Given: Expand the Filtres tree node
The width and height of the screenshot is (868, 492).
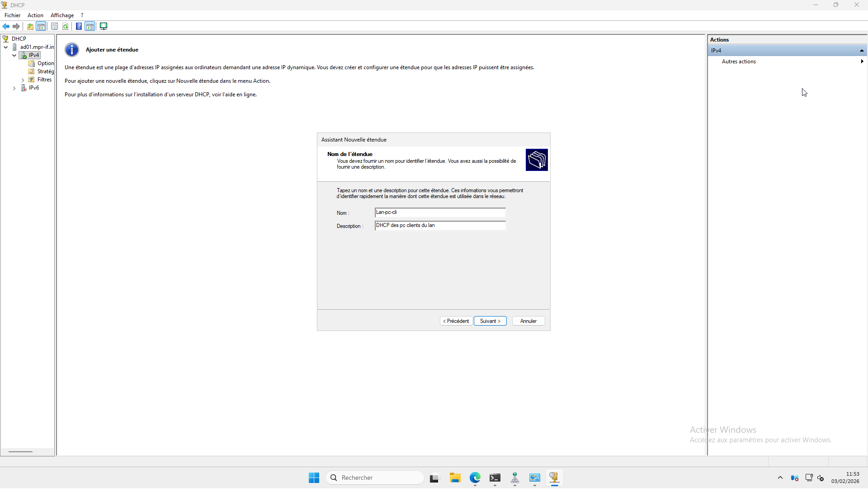Looking at the screenshot, I should [23, 80].
